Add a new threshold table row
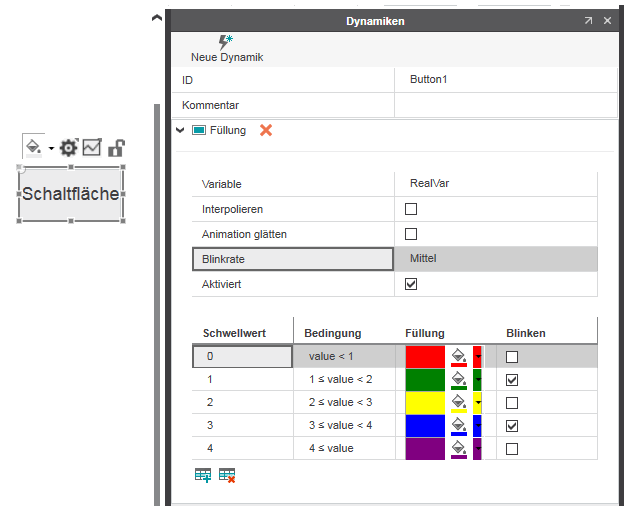The width and height of the screenshot is (629, 511). coord(203,476)
